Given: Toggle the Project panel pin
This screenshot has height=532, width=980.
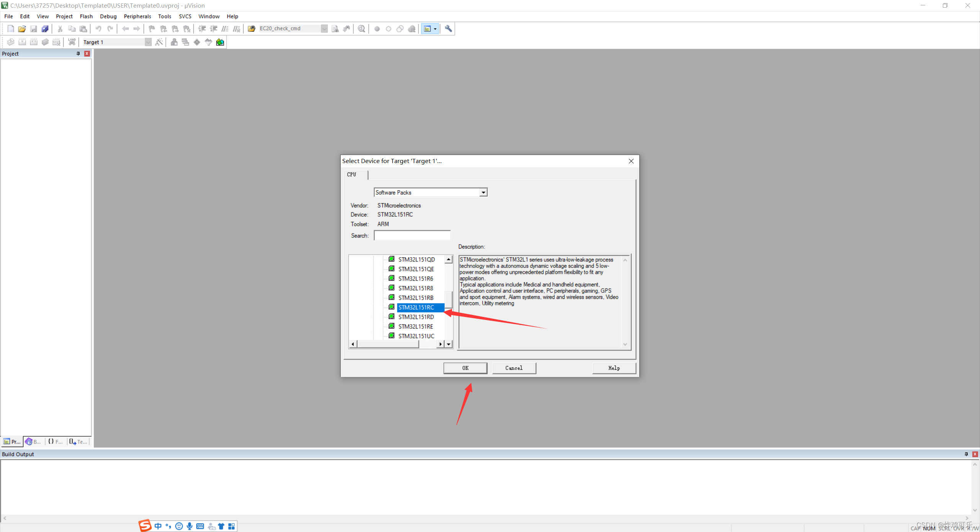Looking at the screenshot, I should point(78,54).
